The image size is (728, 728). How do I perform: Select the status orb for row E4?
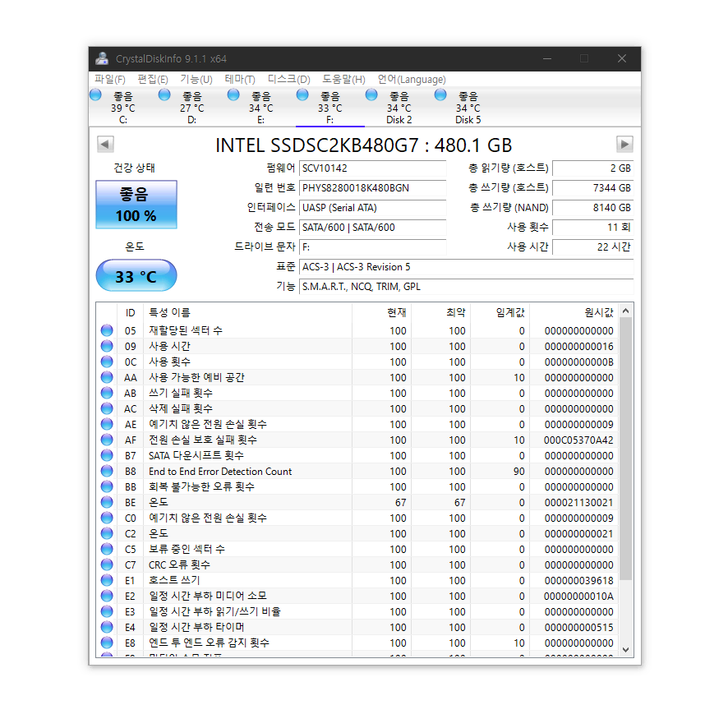click(x=107, y=627)
